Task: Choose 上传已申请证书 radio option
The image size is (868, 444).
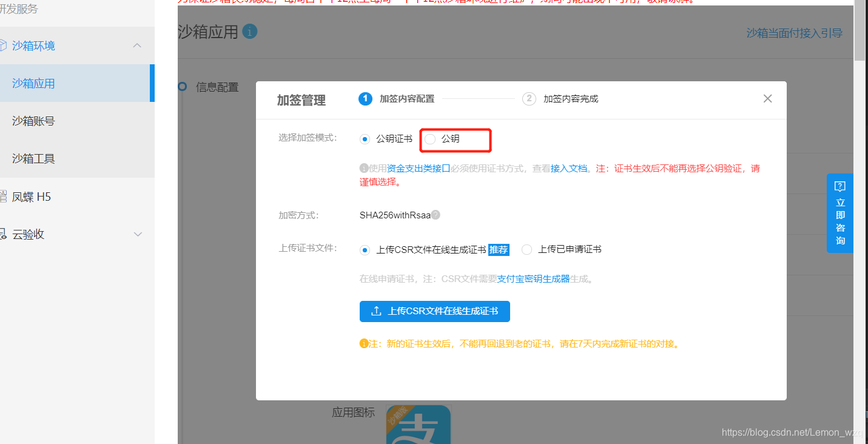Action: point(527,249)
